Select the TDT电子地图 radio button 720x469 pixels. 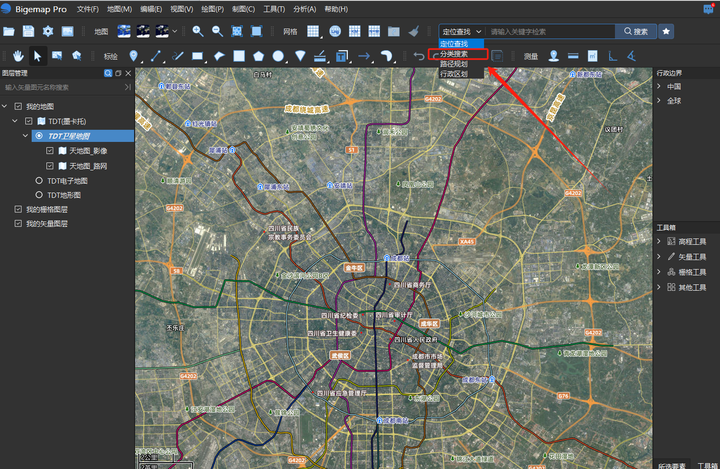pyautogui.click(x=39, y=181)
